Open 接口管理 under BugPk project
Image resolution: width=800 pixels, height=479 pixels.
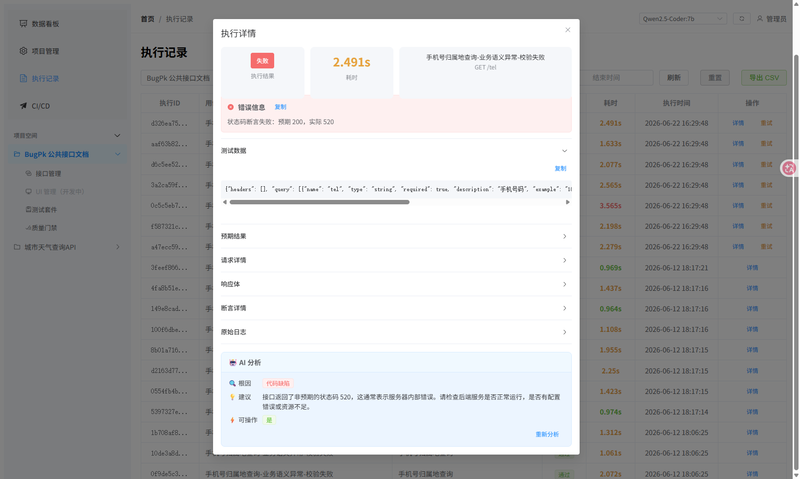(x=48, y=174)
